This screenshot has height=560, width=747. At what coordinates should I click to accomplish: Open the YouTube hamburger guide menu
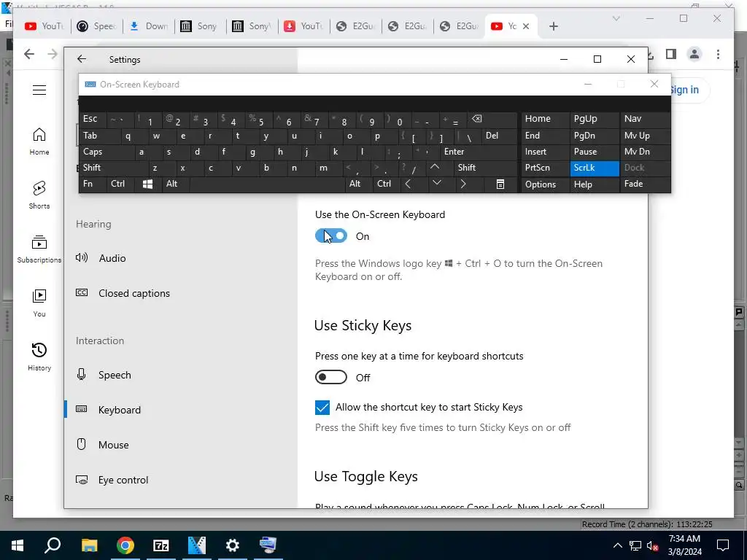click(x=39, y=90)
